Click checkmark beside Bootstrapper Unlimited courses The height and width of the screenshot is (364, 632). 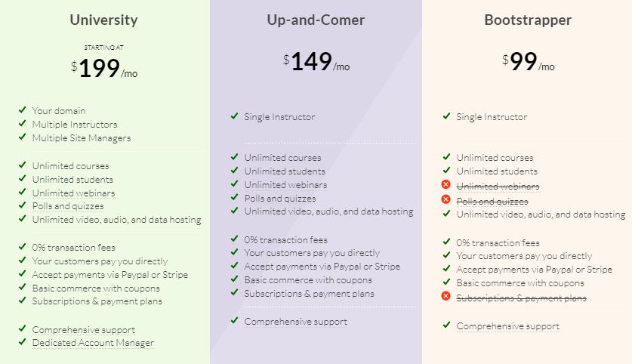447,158
